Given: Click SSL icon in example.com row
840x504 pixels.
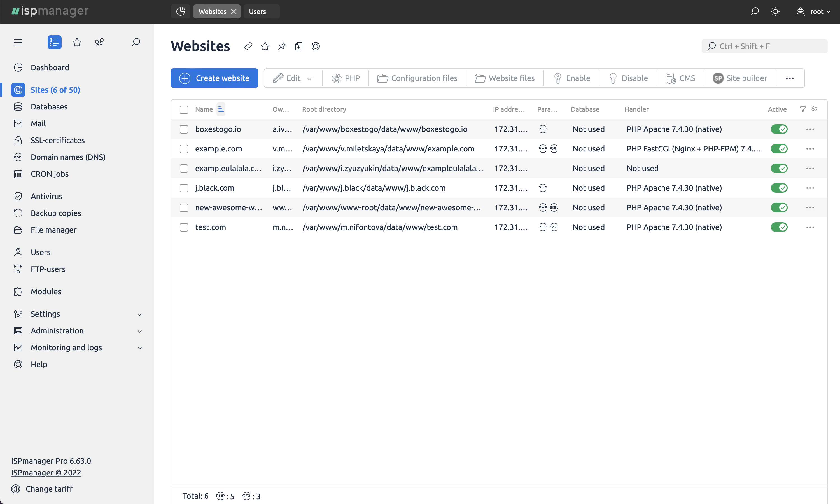Looking at the screenshot, I should 554,149.
